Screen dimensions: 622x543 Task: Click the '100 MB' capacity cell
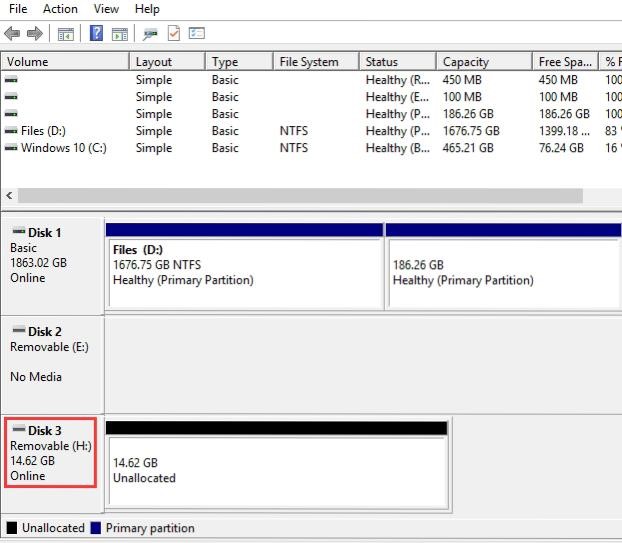462,97
